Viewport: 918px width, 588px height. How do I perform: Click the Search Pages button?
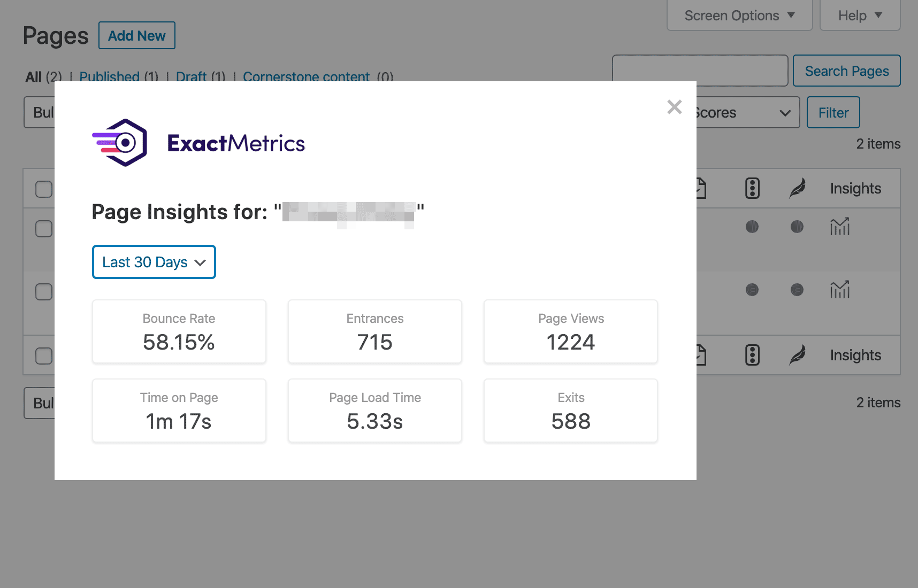click(x=847, y=71)
